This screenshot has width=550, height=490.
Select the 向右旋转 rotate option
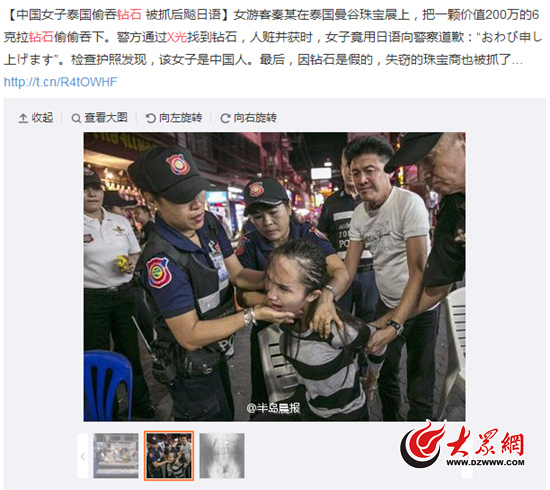(255, 118)
